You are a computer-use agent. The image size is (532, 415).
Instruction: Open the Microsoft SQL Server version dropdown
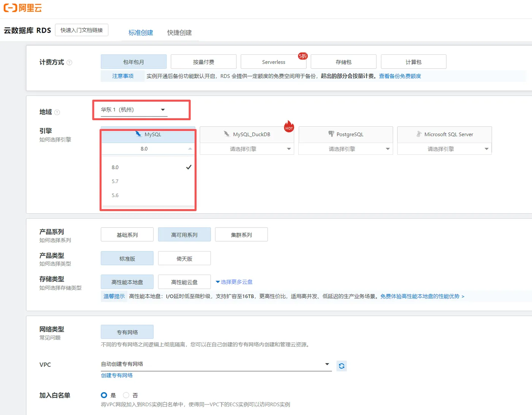pos(445,149)
